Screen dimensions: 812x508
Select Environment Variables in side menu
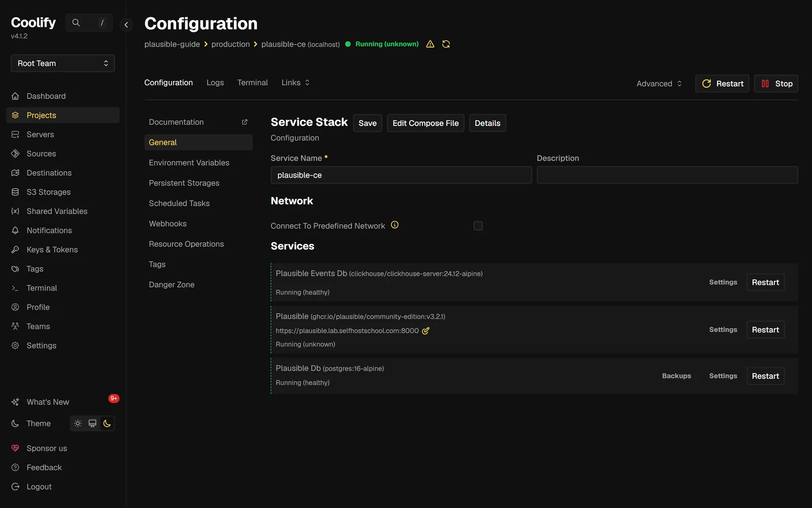(x=198, y=163)
